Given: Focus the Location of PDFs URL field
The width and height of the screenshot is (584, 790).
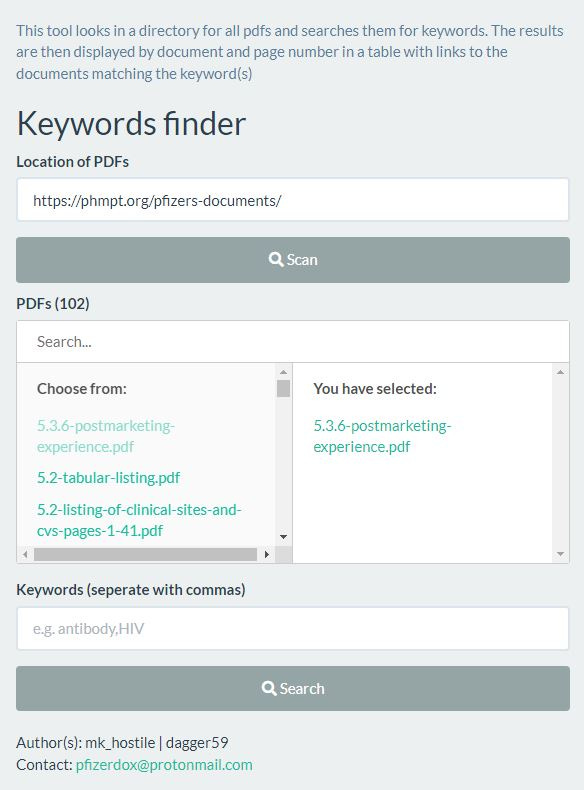Looking at the screenshot, I should (293, 200).
